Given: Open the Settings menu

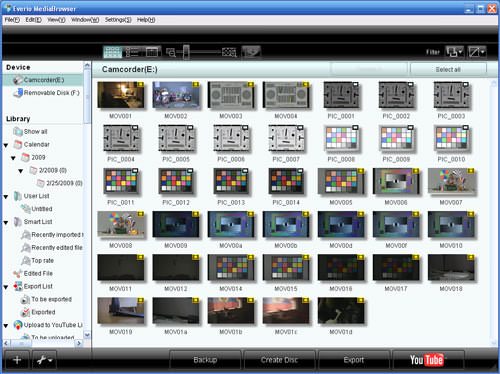Looking at the screenshot, I should 118,20.
